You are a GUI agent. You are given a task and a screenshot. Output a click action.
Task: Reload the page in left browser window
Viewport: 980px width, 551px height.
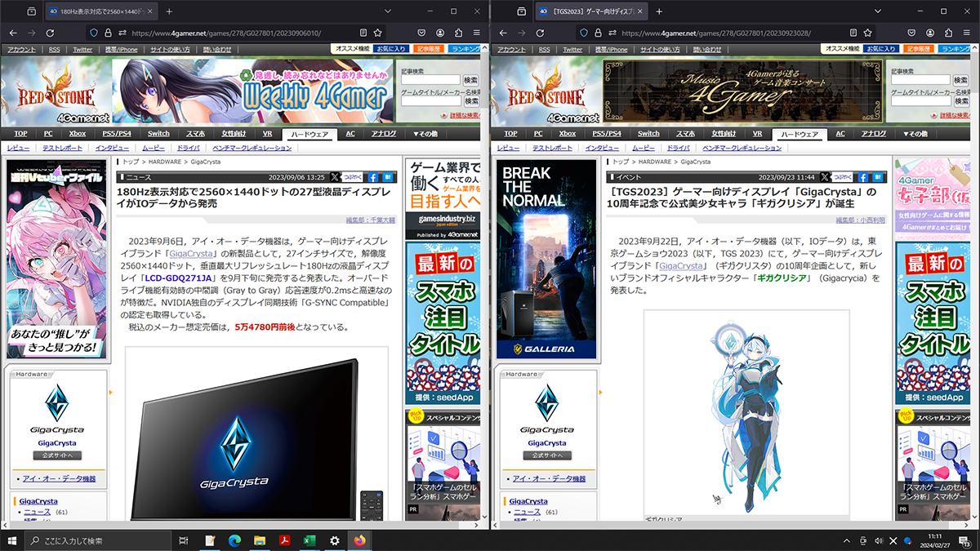[50, 33]
